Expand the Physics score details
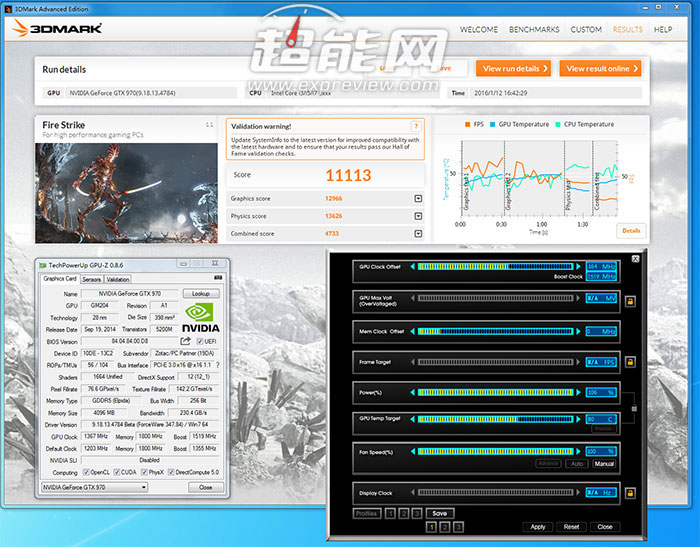This screenshot has width=700, height=547. pyautogui.click(x=418, y=216)
